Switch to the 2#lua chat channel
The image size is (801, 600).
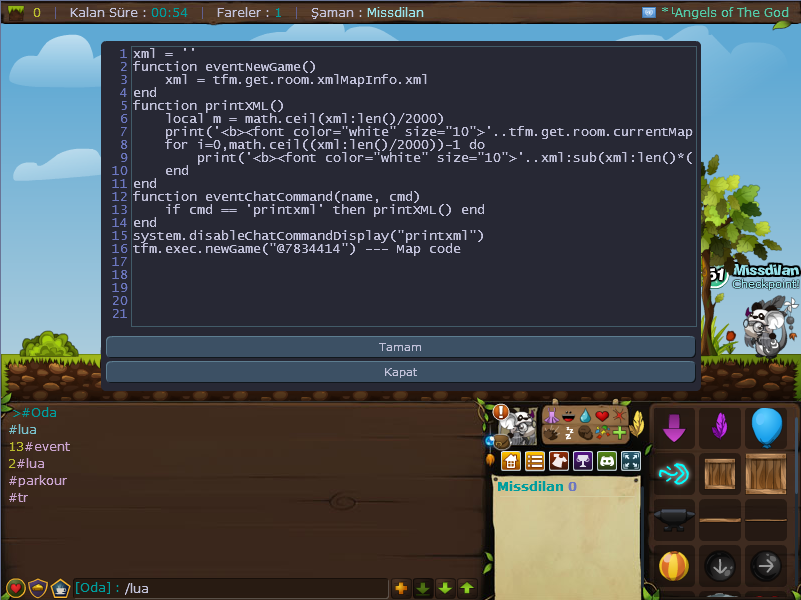pyautogui.click(x=27, y=464)
